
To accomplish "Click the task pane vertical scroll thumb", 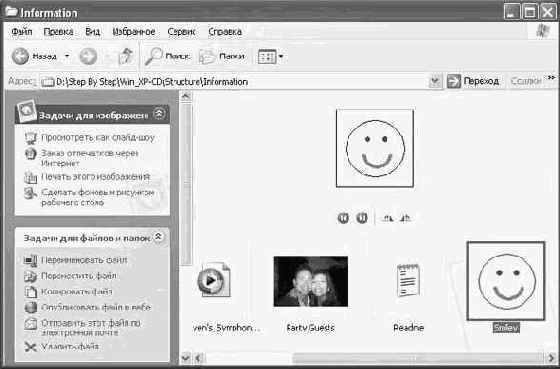I will pyautogui.click(x=186, y=184).
